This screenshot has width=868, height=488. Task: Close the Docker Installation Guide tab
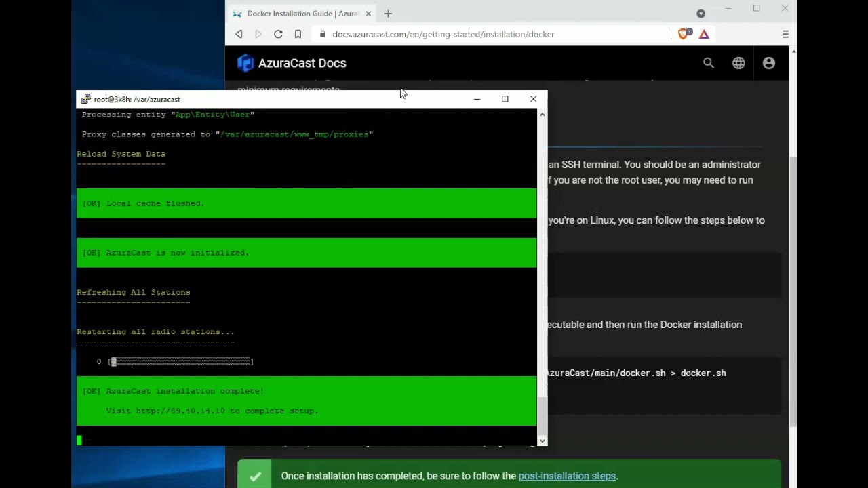tap(368, 14)
